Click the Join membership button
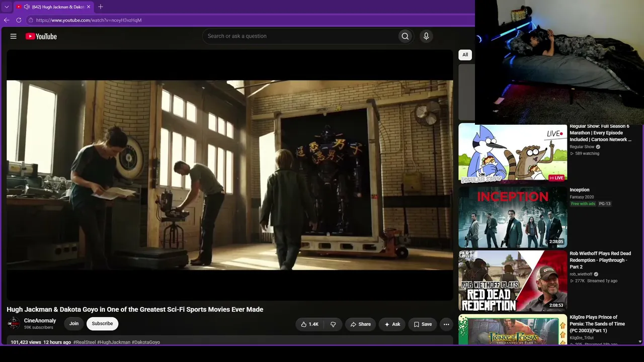 point(74,324)
